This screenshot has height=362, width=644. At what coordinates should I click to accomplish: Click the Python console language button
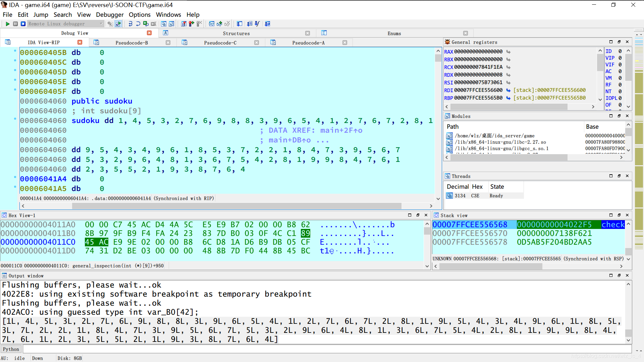11,349
